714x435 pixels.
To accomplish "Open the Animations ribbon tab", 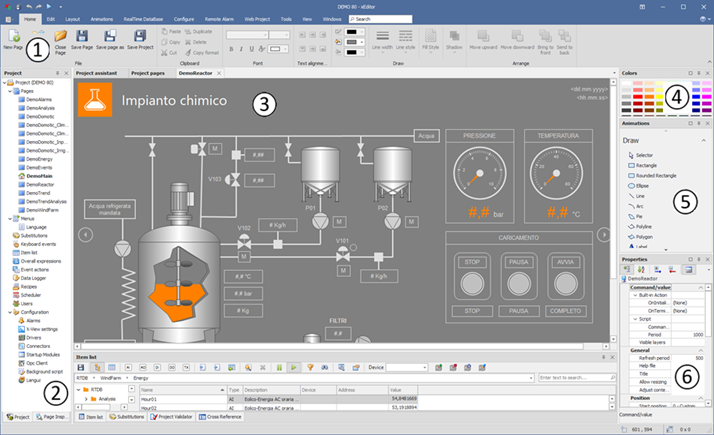I will pos(102,18).
